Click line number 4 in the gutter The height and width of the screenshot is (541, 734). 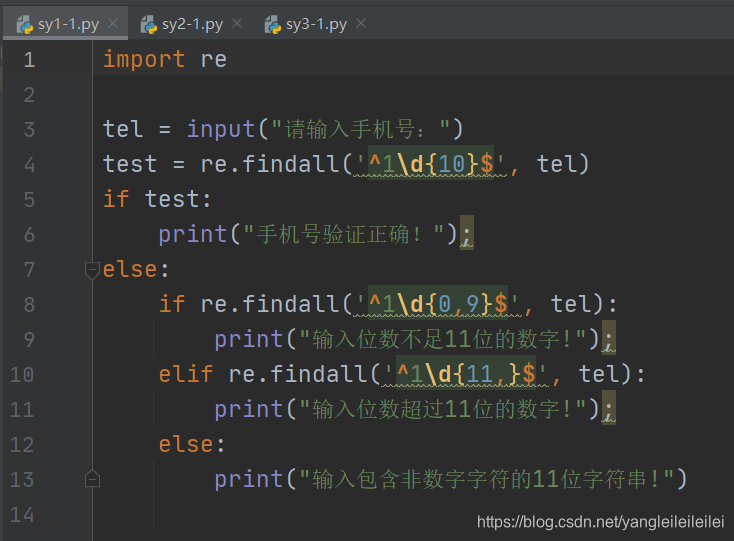tap(29, 165)
